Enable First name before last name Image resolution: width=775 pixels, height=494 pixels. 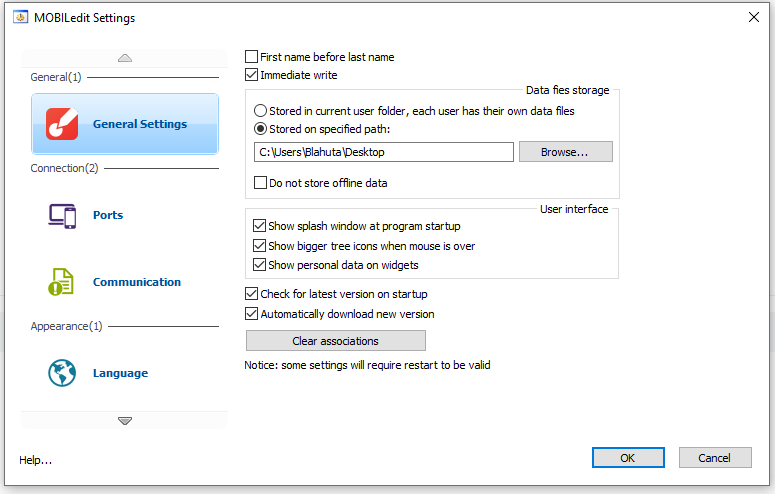click(251, 56)
